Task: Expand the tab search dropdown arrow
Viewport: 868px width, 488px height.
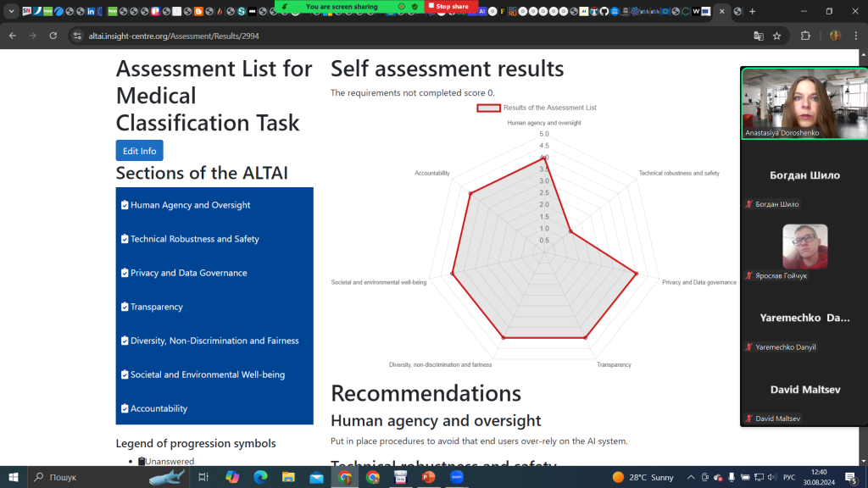Action: click(x=12, y=11)
